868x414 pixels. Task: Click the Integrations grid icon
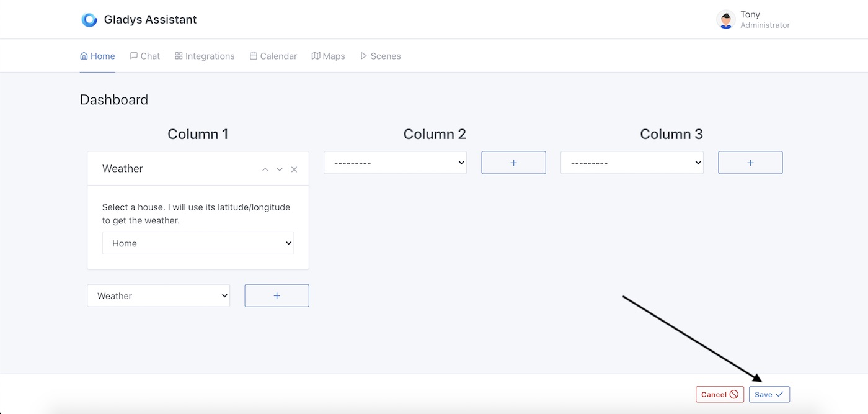pos(178,55)
